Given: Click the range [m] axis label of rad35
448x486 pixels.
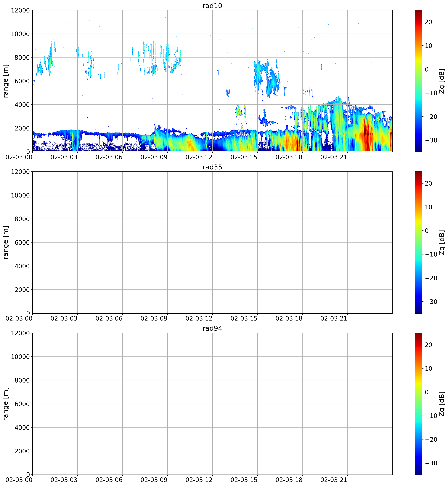Looking at the screenshot, I should [x=6, y=242].
